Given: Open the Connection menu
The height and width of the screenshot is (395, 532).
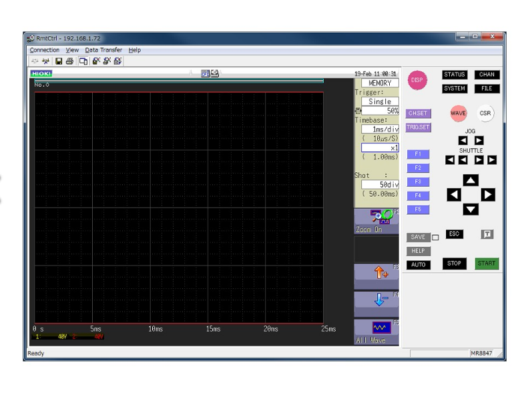Looking at the screenshot, I should pos(44,50).
